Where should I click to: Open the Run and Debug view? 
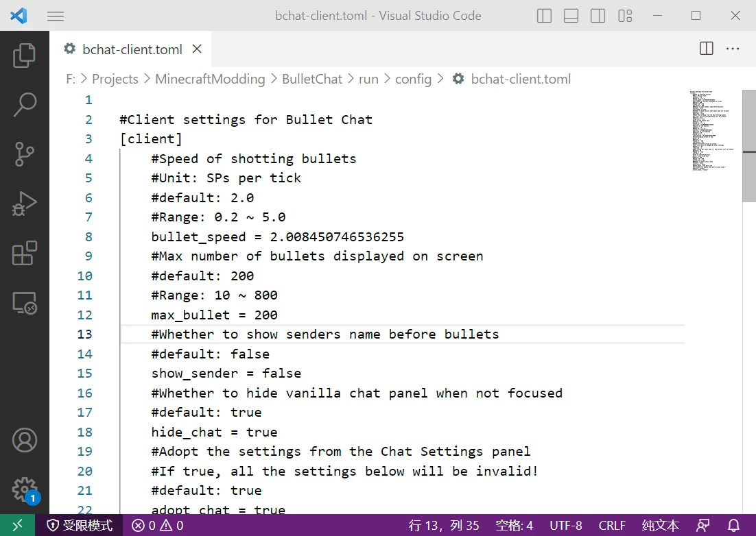(24, 204)
